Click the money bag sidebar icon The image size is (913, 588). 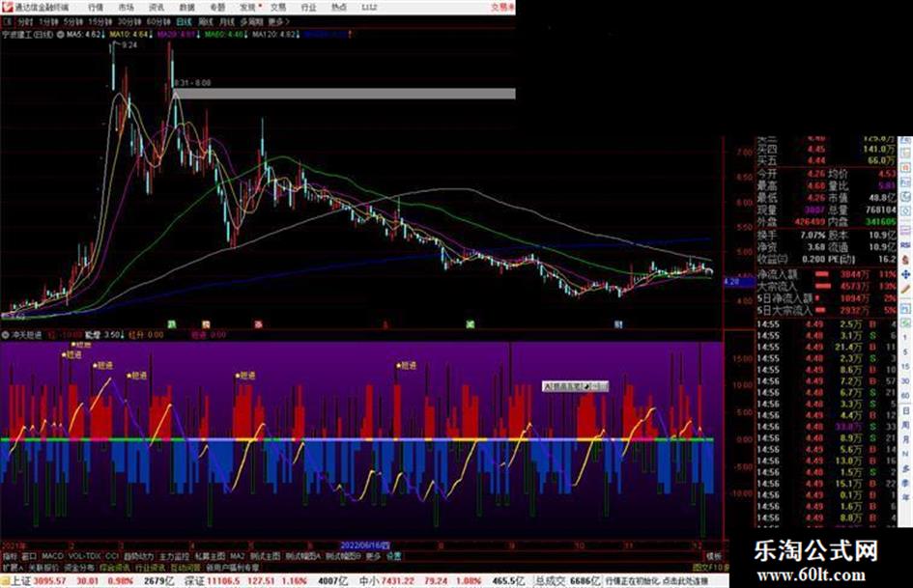click(x=906, y=259)
